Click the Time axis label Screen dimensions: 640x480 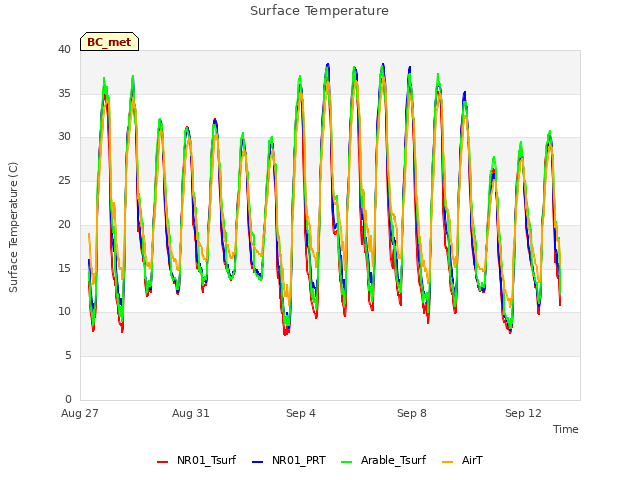click(565, 429)
